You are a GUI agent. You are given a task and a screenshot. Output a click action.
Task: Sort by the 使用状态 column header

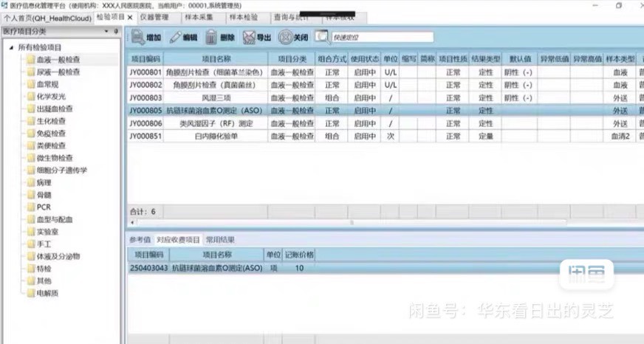pos(365,59)
